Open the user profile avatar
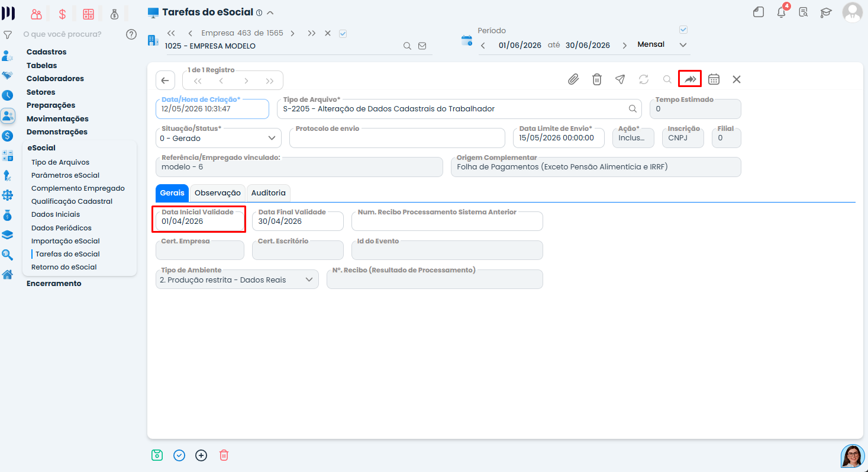This screenshot has height=472, width=868. click(852, 12)
